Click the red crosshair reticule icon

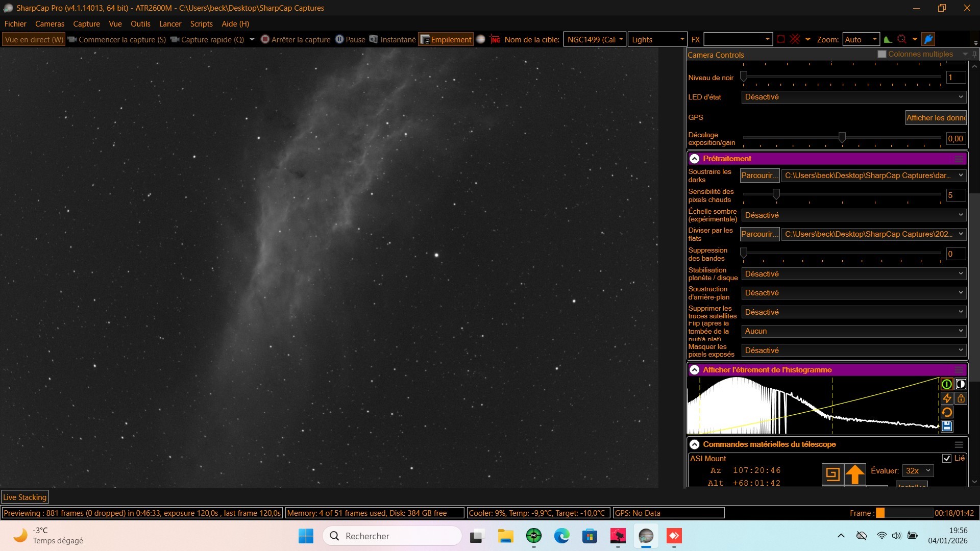[x=795, y=39]
